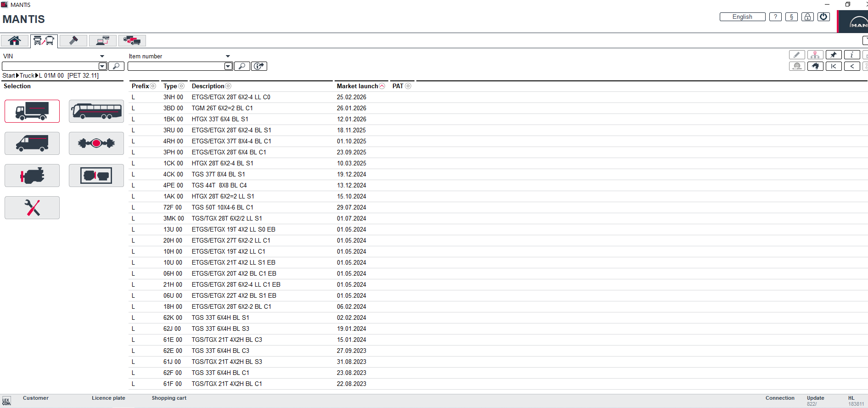Open the laptop vehicle diagnostics tab
Screen dimensions: 868x408
pos(103,40)
